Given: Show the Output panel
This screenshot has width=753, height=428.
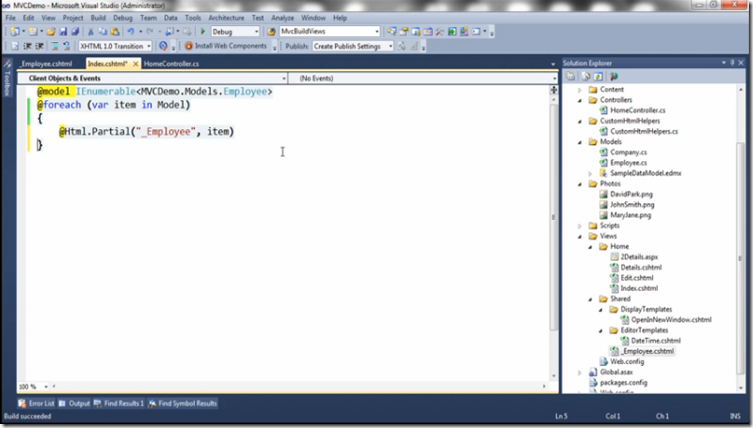Looking at the screenshot, I should [74, 404].
